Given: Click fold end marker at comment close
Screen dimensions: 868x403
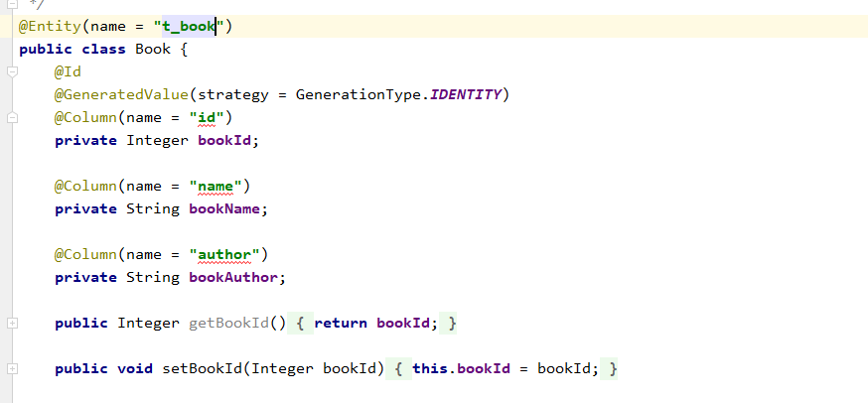Looking at the screenshot, I should coord(11,5).
